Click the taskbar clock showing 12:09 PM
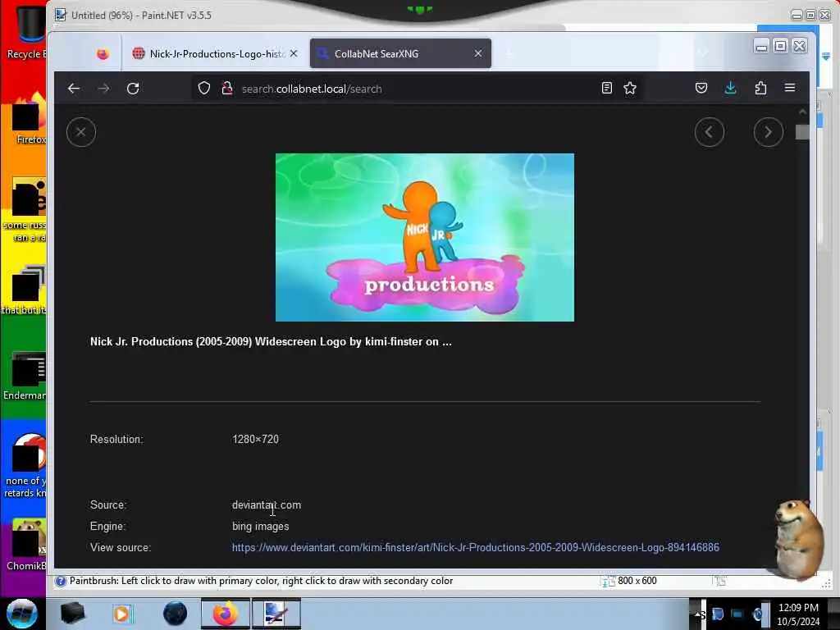Screen dimensions: 840x630 [x=798, y=614]
